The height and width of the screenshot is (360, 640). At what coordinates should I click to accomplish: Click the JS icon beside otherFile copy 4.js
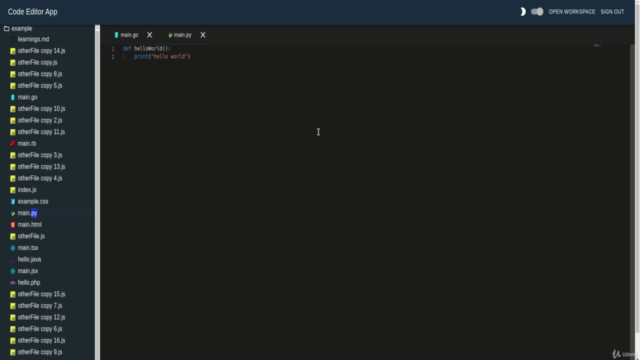(13, 178)
